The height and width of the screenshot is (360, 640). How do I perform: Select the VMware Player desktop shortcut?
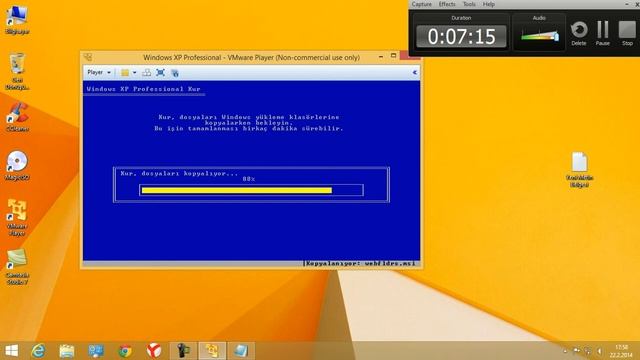(x=17, y=218)
